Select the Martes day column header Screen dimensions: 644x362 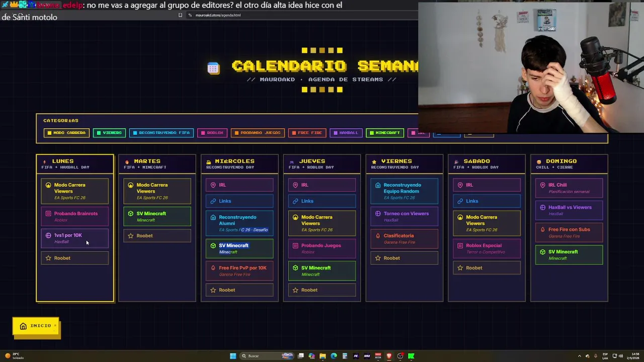tap(157, 163)
